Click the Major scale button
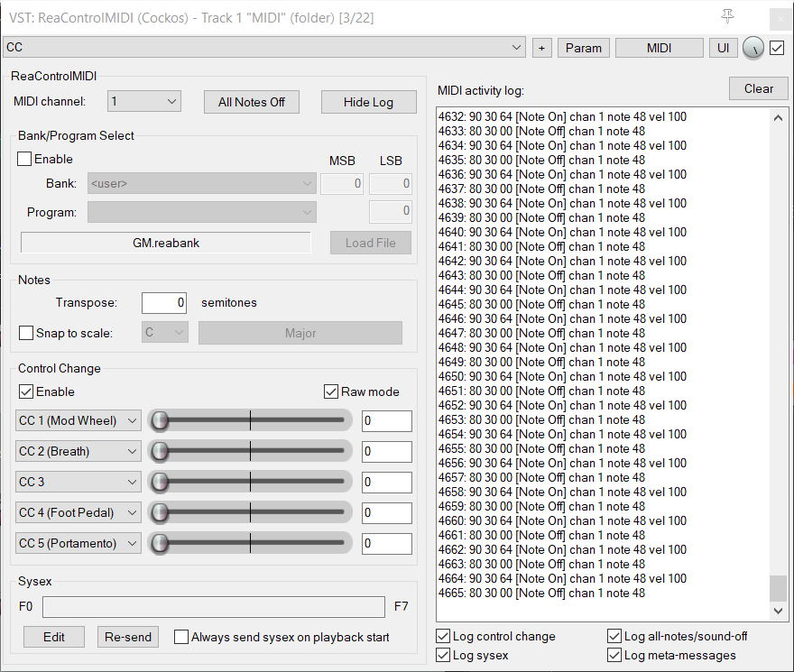 pyautogui.click(x=300, y=333)
